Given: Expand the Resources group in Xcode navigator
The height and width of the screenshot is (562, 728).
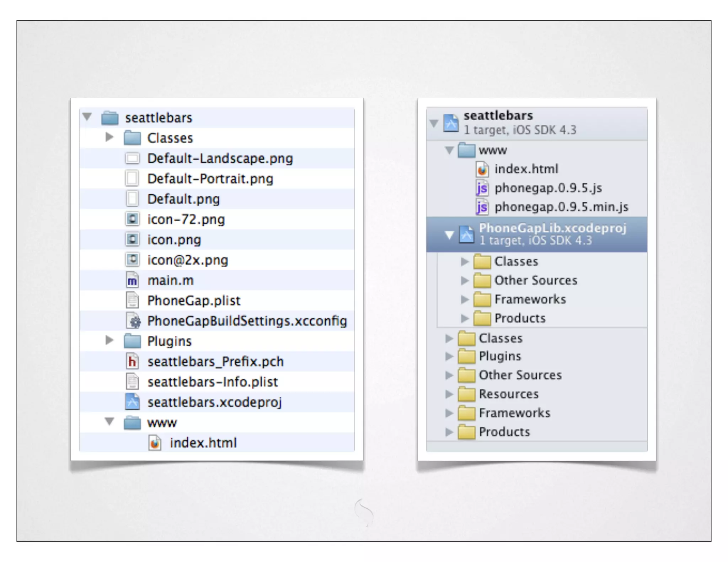Looking at the screenshot, I should tap(449, 394).
